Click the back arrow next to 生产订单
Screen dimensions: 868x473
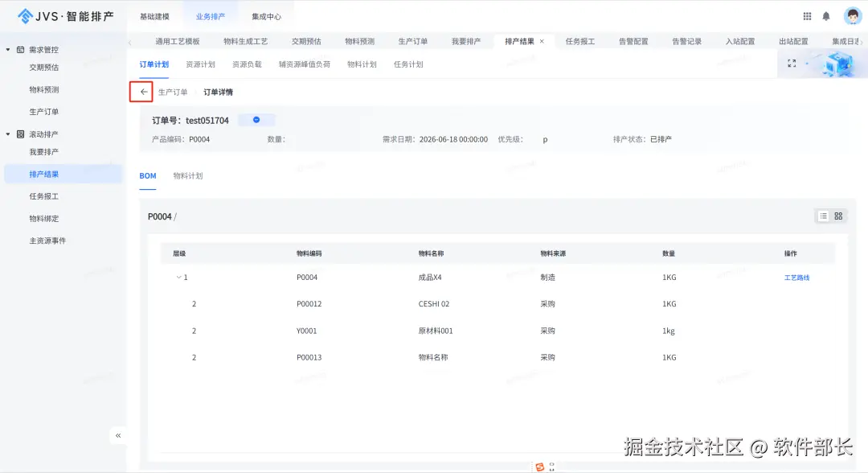[x=143, y=92]
